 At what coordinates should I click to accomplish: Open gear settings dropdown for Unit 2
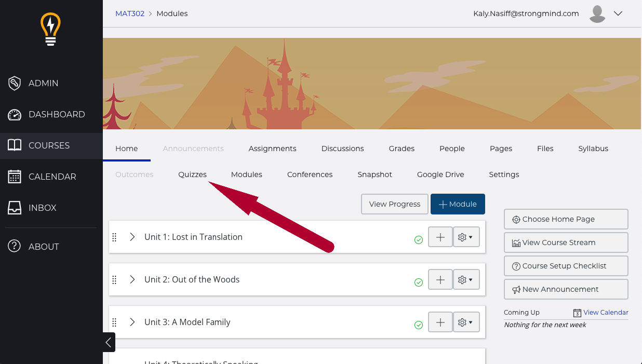[466, 280]
